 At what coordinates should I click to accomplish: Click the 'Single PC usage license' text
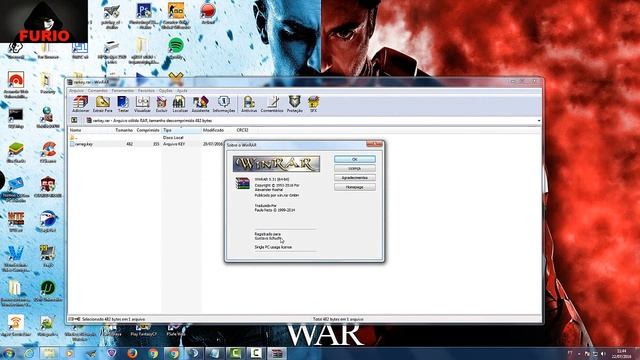pyautogui.click(x=273, y=247)
